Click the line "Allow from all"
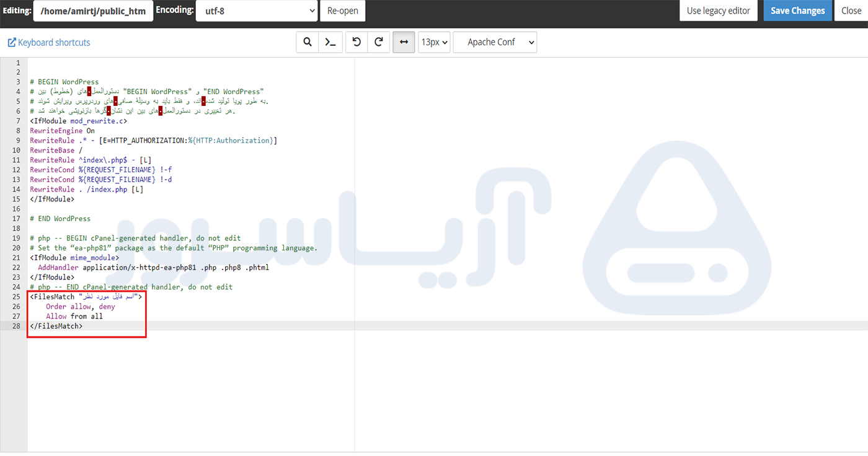The height and width of the screenshot is (456, 868). click(x=74, y=316)
